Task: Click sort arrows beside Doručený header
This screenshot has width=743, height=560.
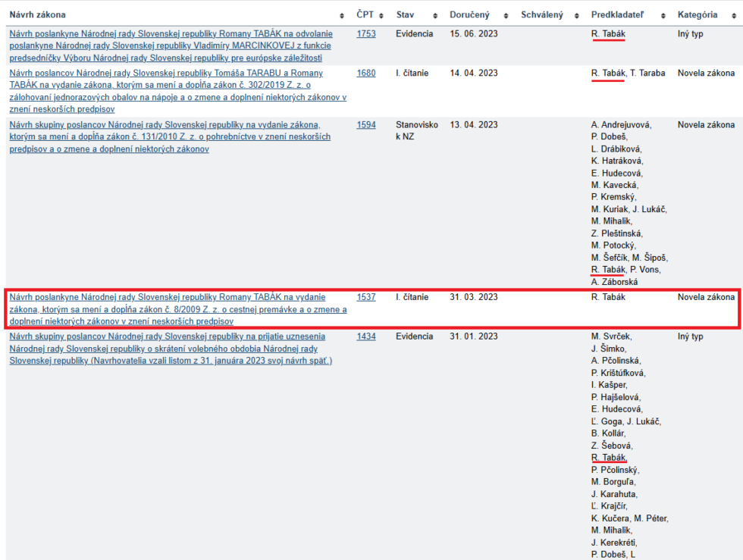Action: pos(506,16)
